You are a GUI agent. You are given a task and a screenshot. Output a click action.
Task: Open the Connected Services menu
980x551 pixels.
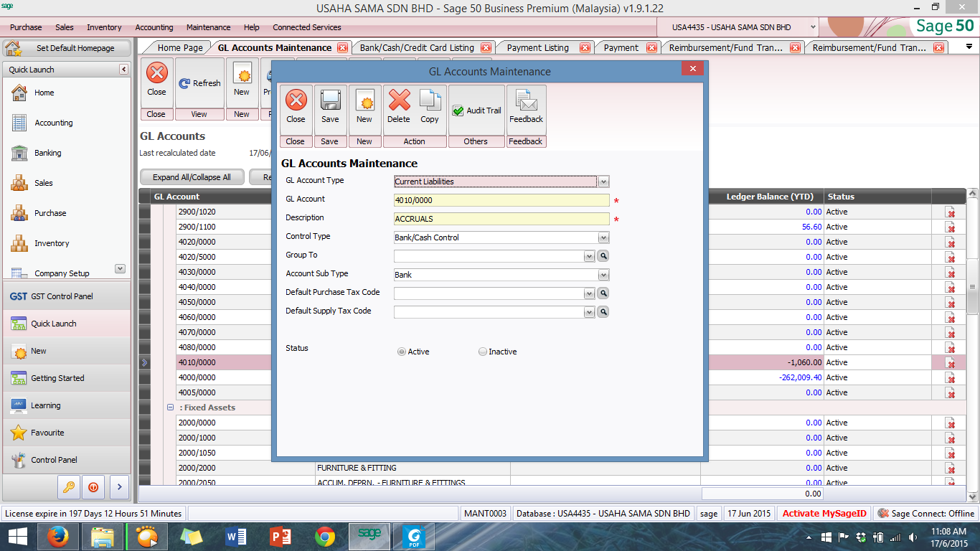pos(307,27)
